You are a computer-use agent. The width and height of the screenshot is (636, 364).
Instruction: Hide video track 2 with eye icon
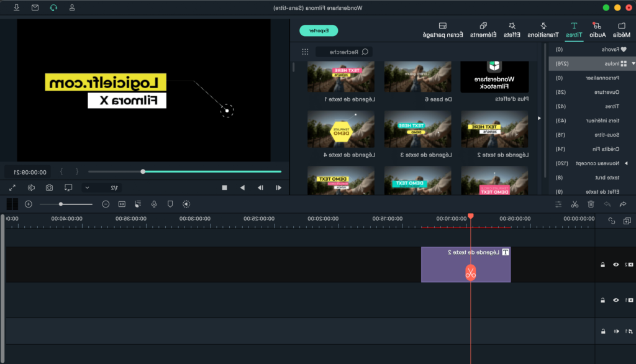point(616,265)
